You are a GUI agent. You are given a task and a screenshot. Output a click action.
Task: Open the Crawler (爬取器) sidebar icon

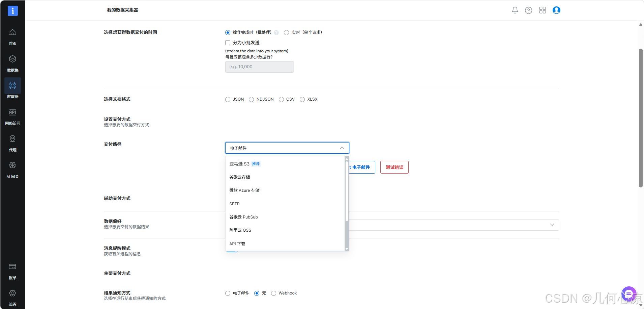12,86
